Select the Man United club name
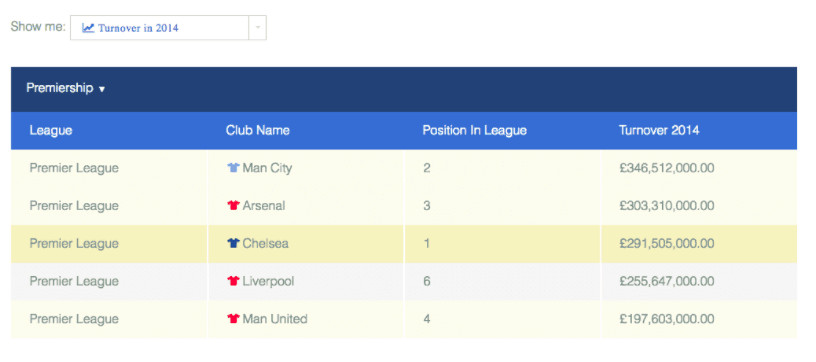 coord(275,319)
